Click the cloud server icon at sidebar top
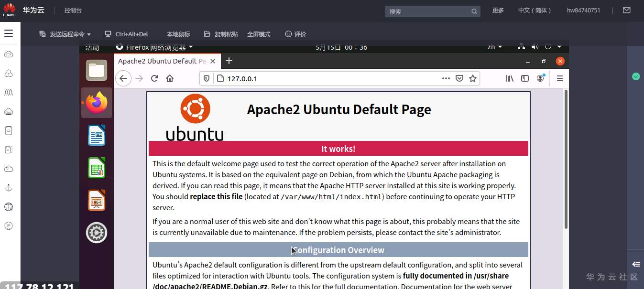 (x=9, y=54)
